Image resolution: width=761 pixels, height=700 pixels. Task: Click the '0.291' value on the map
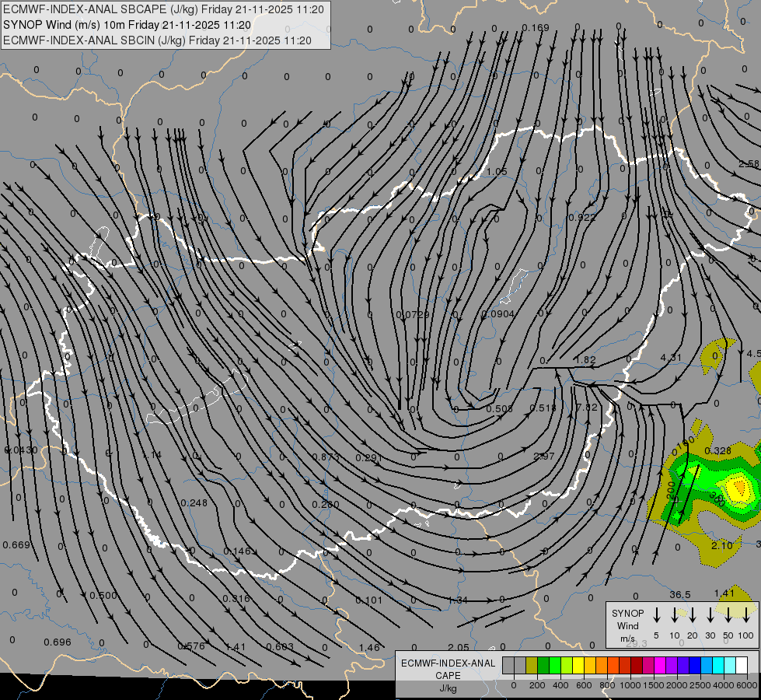pos(369,457)
